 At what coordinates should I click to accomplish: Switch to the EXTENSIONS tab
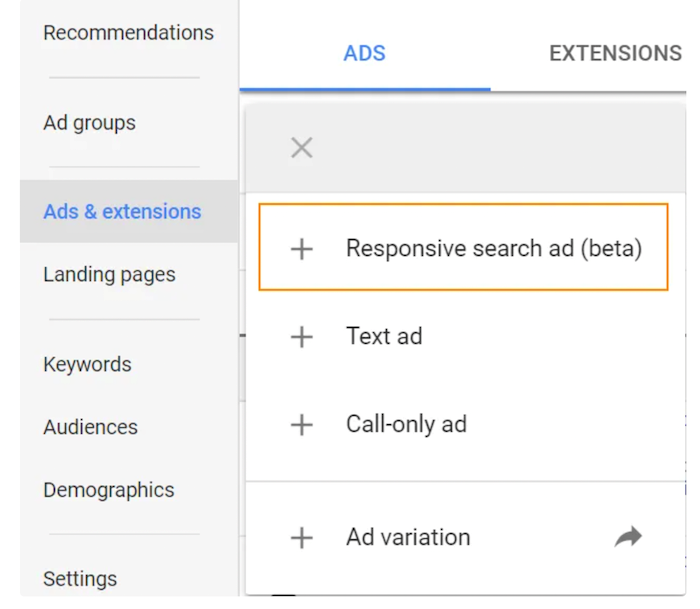tap(615, 54)
